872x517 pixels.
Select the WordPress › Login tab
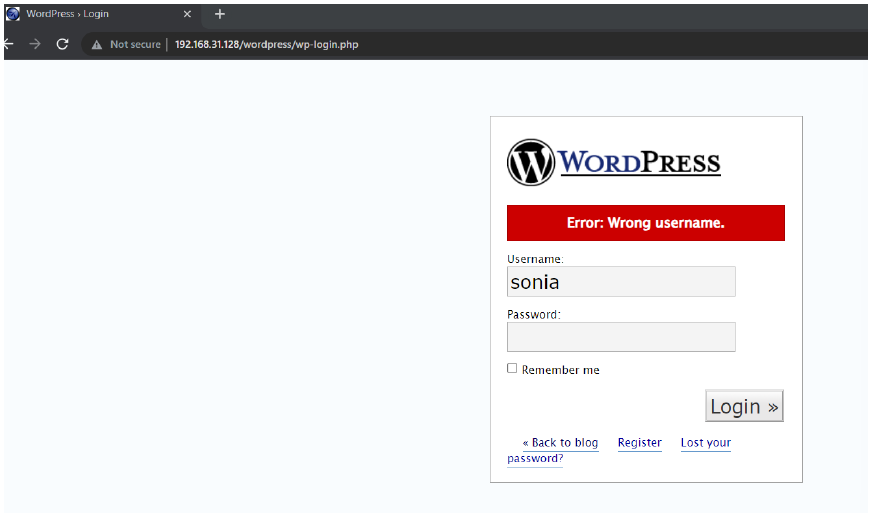coord(100,14)
